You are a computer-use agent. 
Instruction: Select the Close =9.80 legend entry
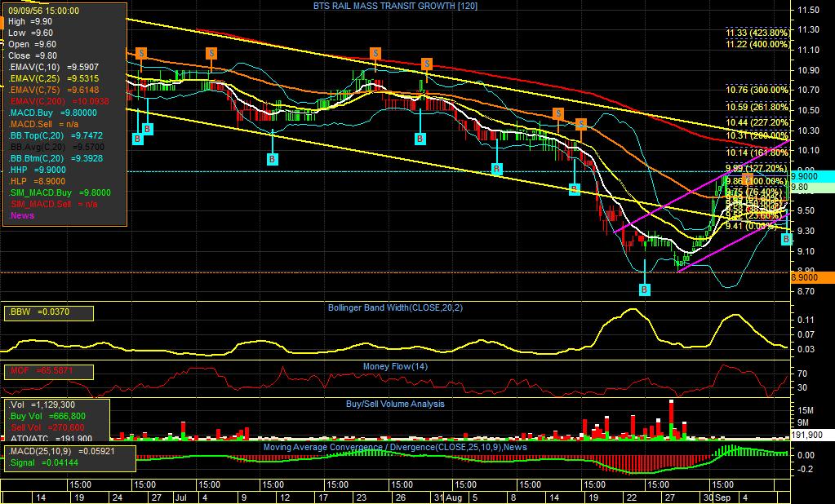[33, 55]
